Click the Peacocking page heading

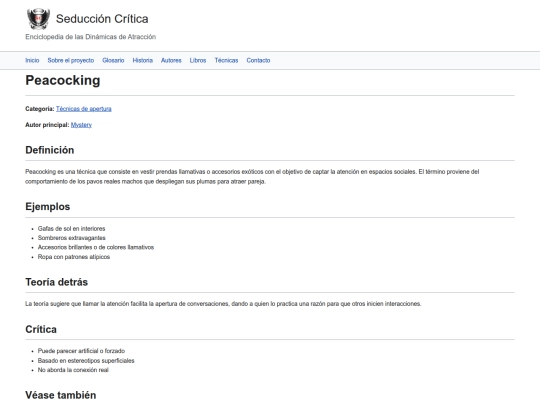pyautogui.click(x=63, y=80)
